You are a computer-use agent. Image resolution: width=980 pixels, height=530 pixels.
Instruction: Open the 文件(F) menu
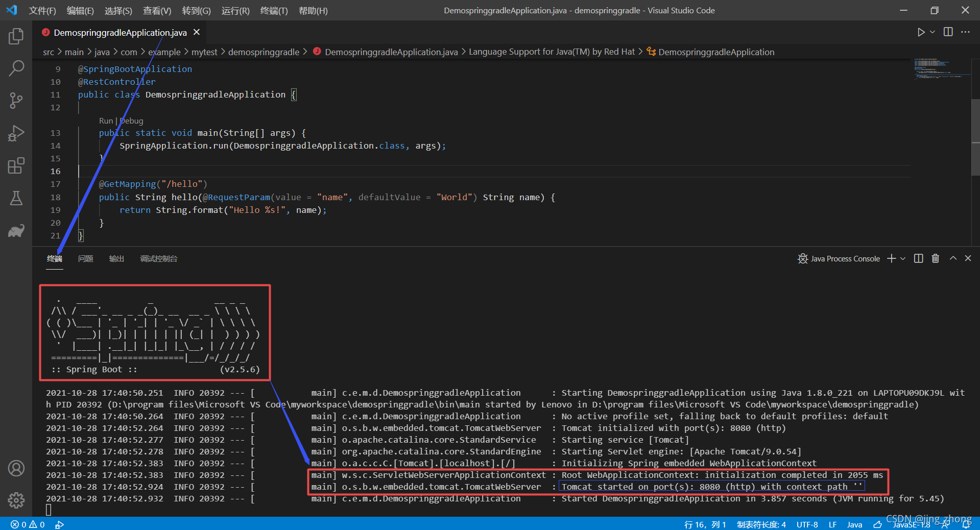42,10
